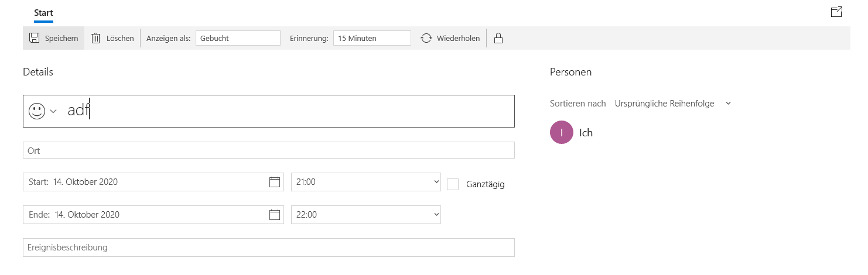Choose an emoji icon for the event

37,111
